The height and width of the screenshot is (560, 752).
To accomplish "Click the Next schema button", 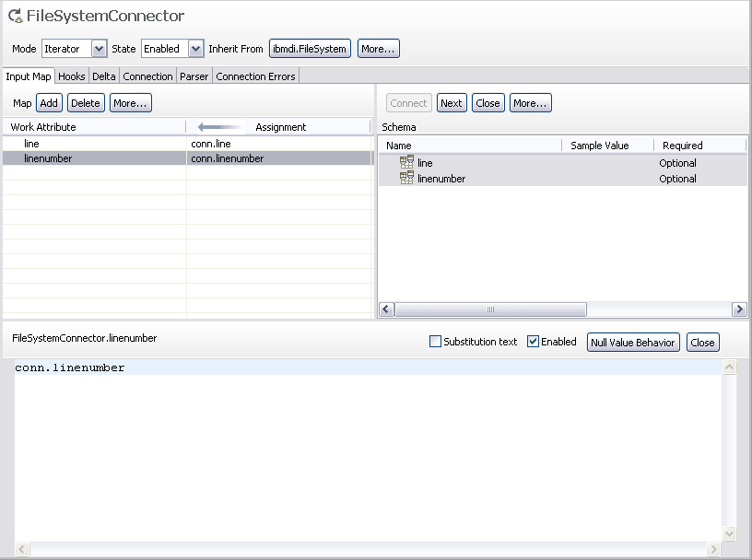I will click(452, 103).
